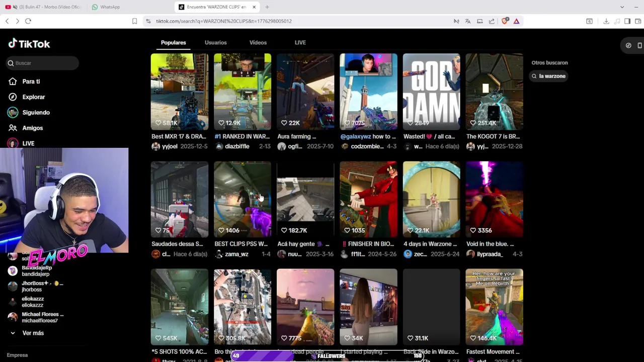Image resolution: width=644 pixels, height=362 pixels.
Task: Click the translate page icon
Action: click(468, 21)
